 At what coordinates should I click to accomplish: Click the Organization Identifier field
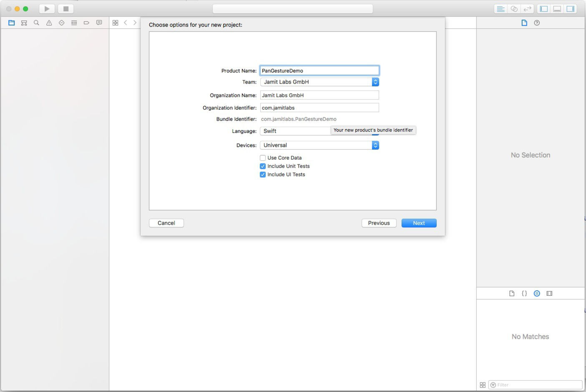(x=319, y=107)
